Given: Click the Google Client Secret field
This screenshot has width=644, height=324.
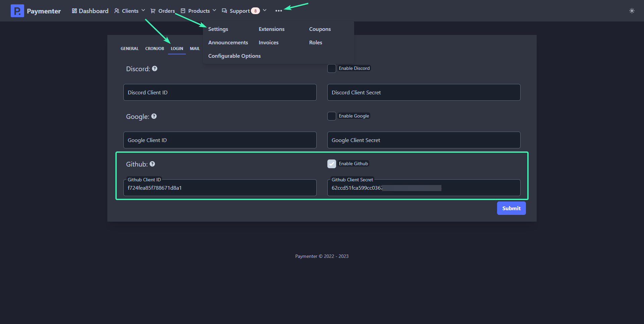Looking at the screenshot, I should (424, 140).
